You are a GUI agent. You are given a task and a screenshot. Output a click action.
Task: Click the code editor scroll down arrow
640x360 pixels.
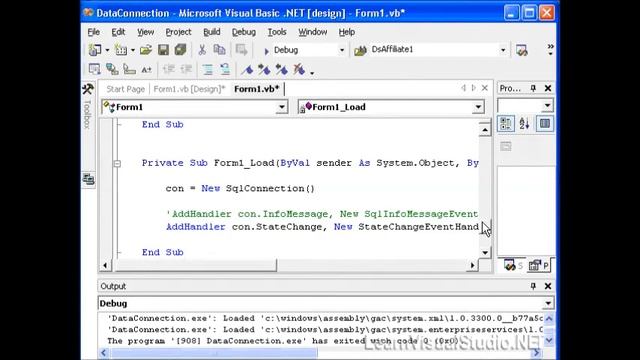point(485,253)
